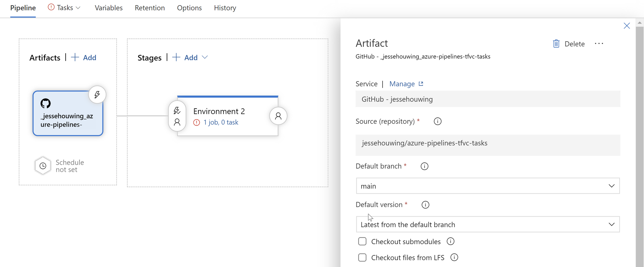The width and height of the screenshot is (644, 267).
Task: Click the continuous deployment trigger lightning icon on artifact
Action: (x=97, y=95)
